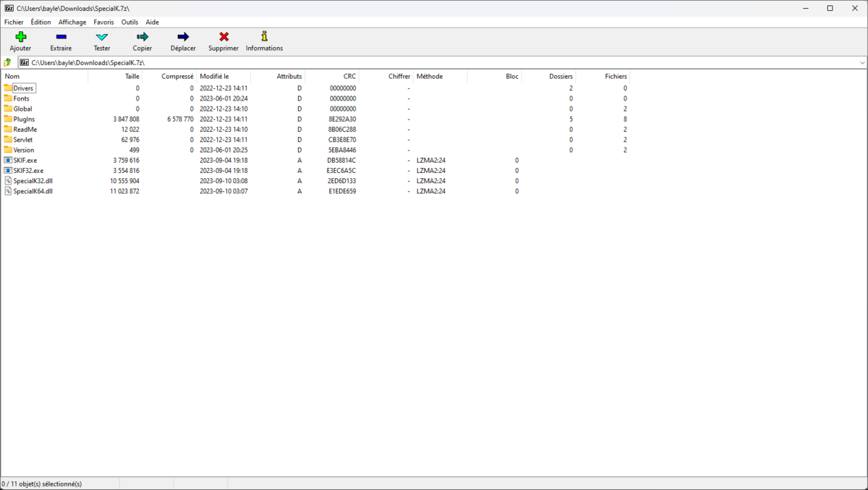
Task: Select the Global folder icon
Action: (8, 109)
